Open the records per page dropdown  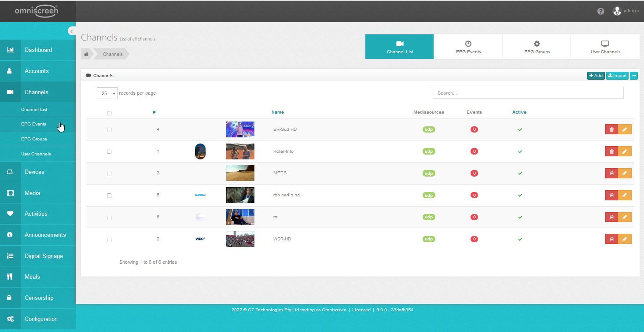(107, 93)
